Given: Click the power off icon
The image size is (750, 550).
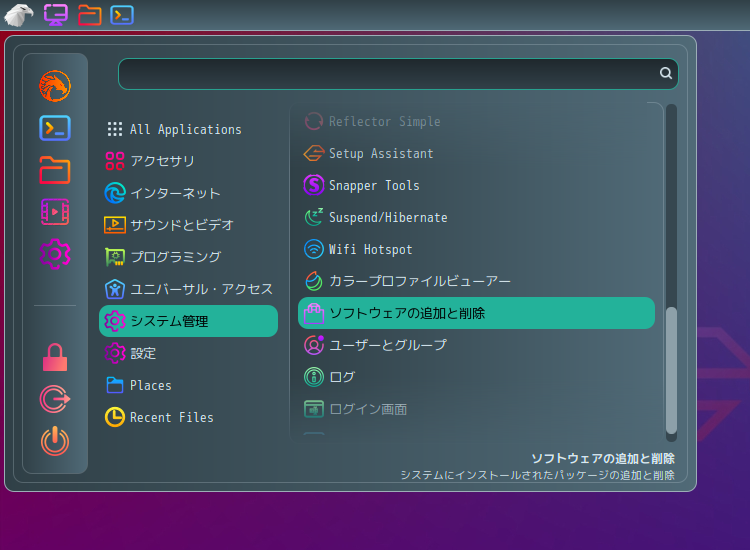Looking at the screenshot, I should [55, 441].
